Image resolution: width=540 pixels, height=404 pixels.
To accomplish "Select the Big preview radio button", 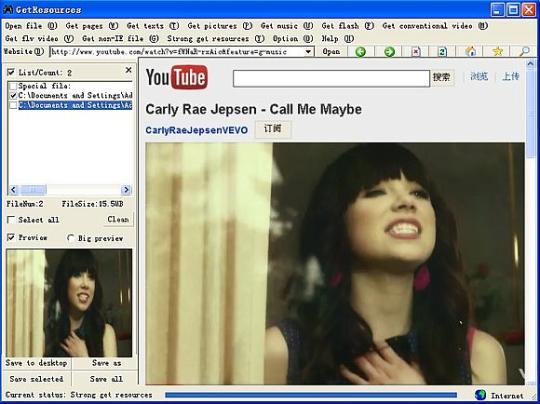I will tap(71, 238).
